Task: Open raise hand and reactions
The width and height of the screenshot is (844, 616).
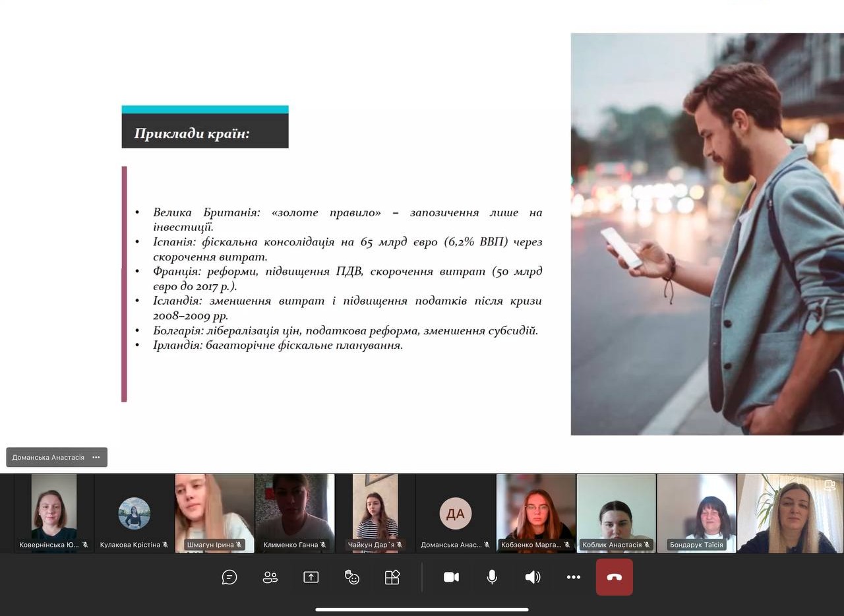Action: coord(352,577)
